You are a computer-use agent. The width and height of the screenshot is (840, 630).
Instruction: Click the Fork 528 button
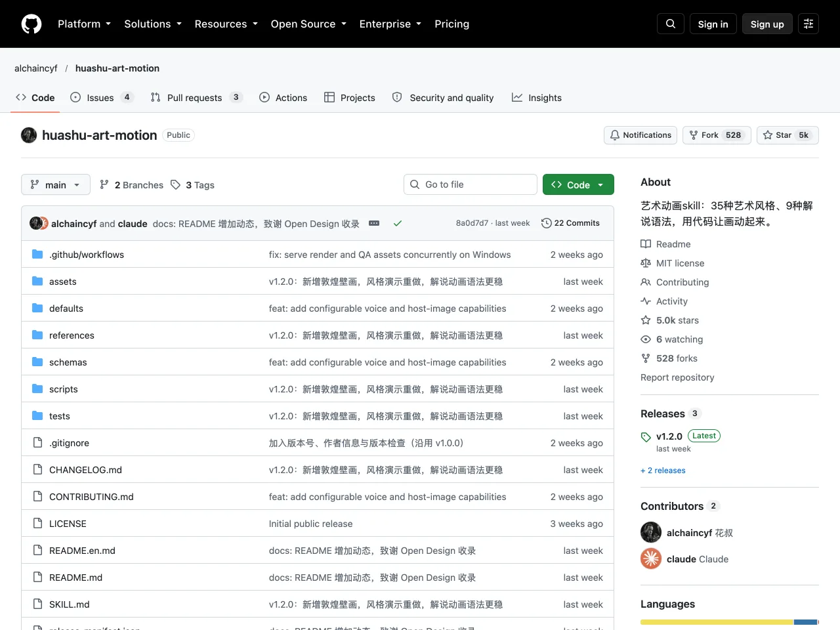717,135
